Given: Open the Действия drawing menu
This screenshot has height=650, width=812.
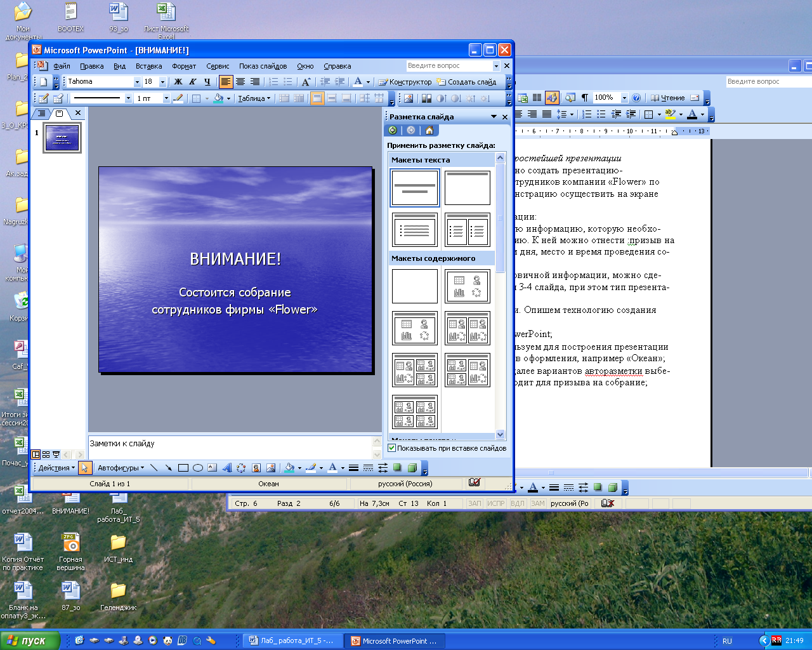Looking at the screenshot, I should coord(56,468).
